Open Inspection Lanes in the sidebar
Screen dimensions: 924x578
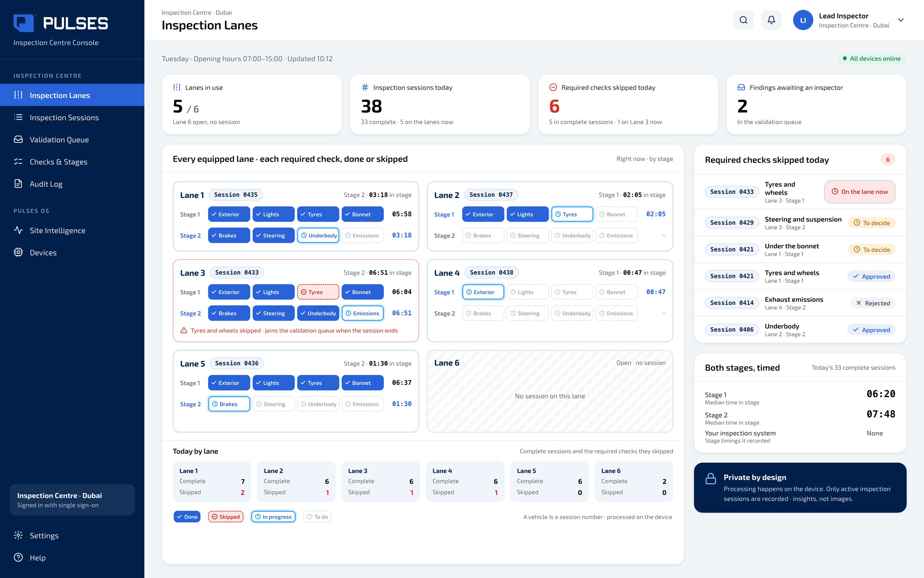click(72, 95)
